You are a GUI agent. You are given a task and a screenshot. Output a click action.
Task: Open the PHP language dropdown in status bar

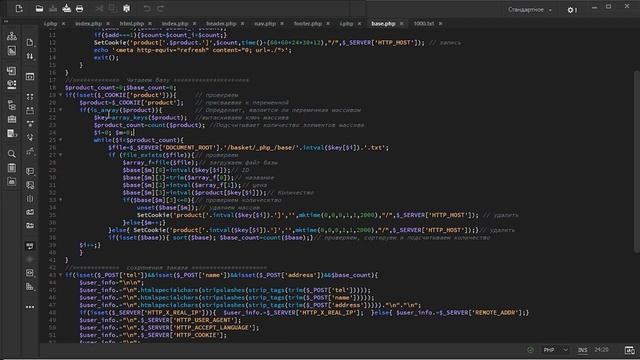click(555, 350)
